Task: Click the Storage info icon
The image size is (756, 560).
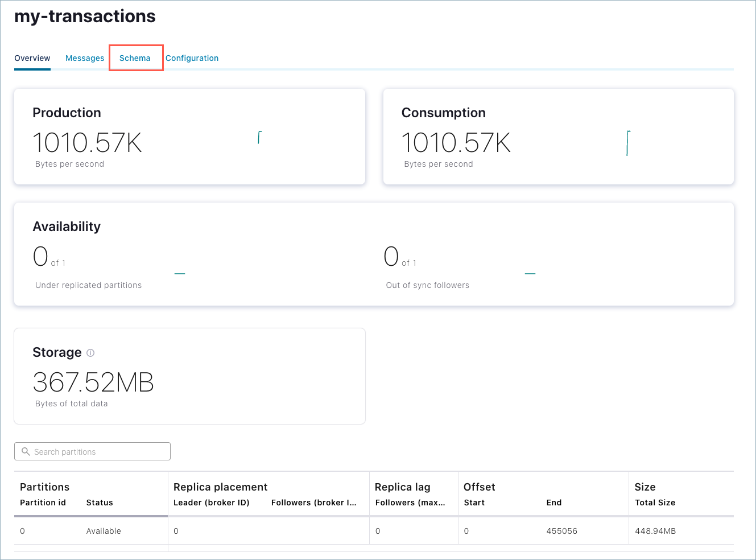Action: tap(90, 353)
